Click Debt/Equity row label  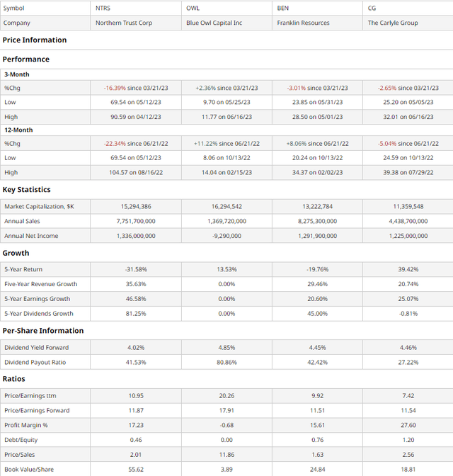(21, 440)
